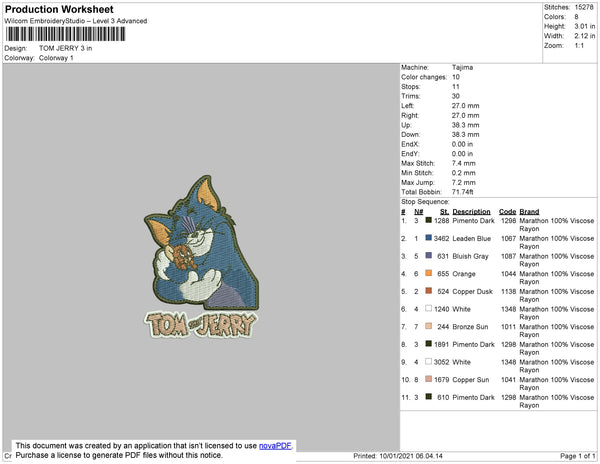
Task: Click the EndX value '0.00 in'
Action: 462,144
